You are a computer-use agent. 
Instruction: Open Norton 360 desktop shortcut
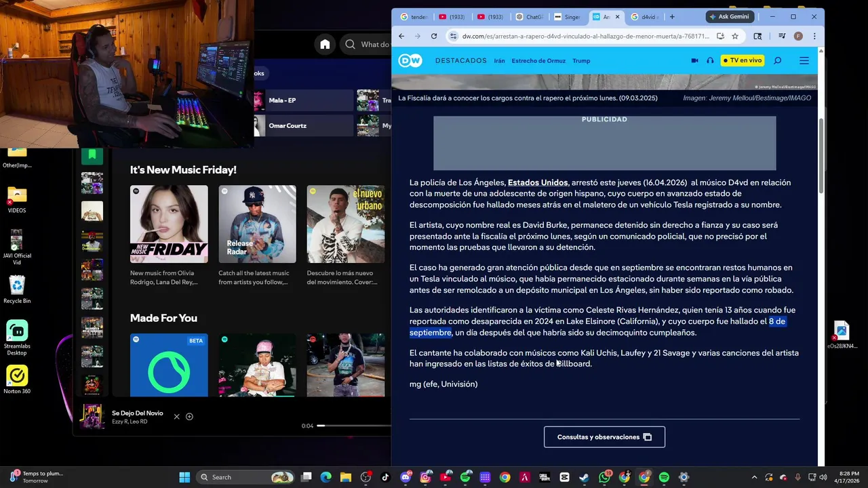[x=17, y=380]
